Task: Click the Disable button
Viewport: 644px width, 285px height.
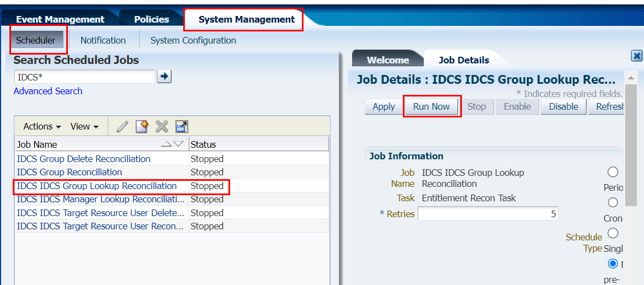Action: 563,106
